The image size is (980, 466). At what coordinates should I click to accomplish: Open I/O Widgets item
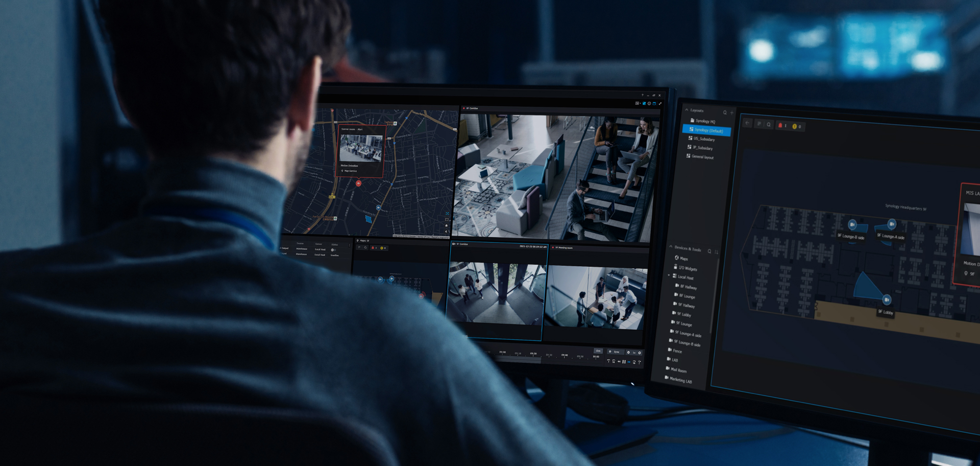685,268
